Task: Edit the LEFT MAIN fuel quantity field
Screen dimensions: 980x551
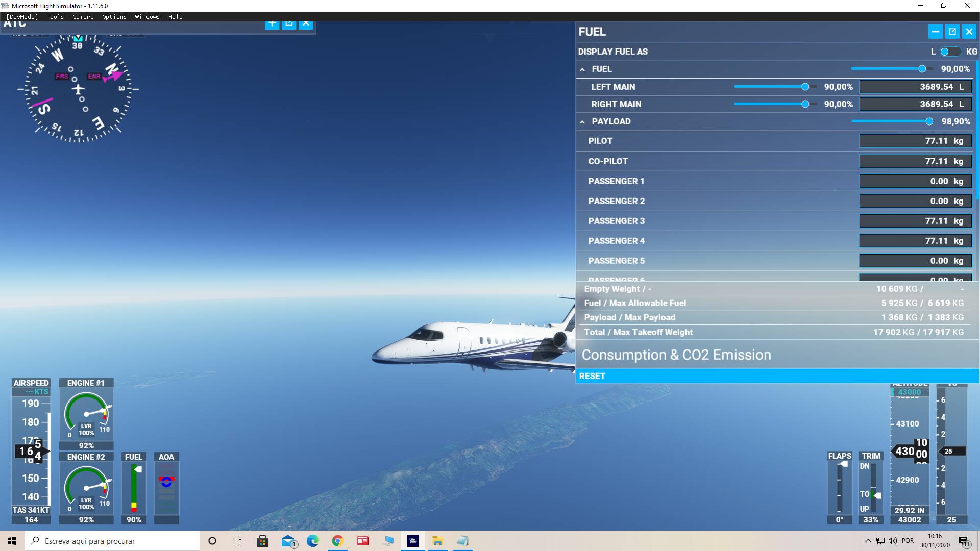Action: click(915, 87)
